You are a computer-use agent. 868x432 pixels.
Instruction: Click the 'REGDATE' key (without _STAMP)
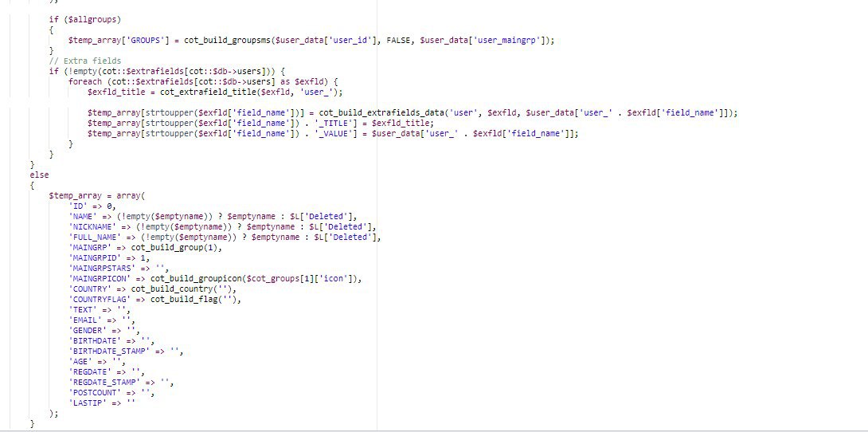coord(90,372)
